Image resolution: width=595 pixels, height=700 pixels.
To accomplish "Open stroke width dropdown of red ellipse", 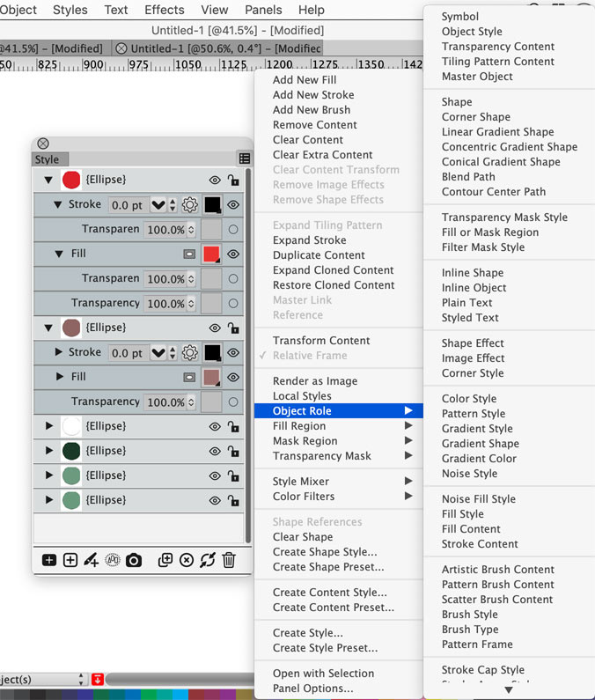I will coord(158,205).
